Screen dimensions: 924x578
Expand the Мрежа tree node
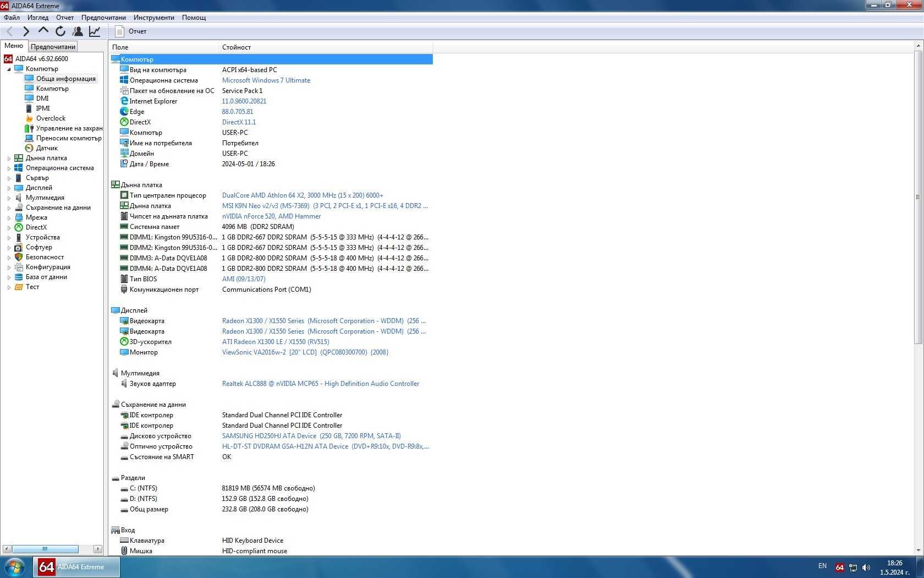[9, 218]
